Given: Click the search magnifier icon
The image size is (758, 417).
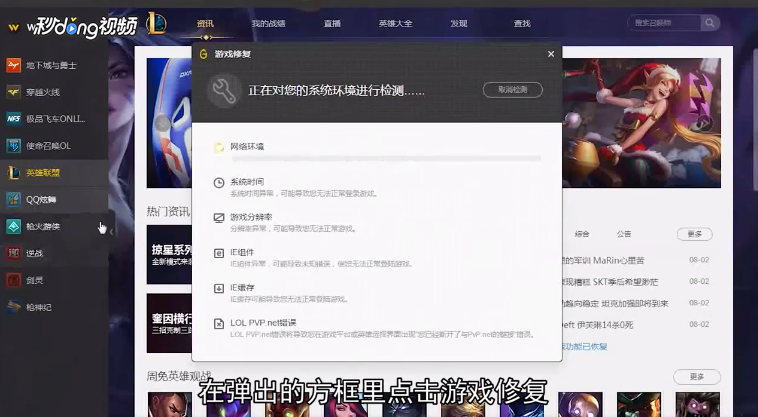Looking at the screenshot, I should click(x=710, y=23).
